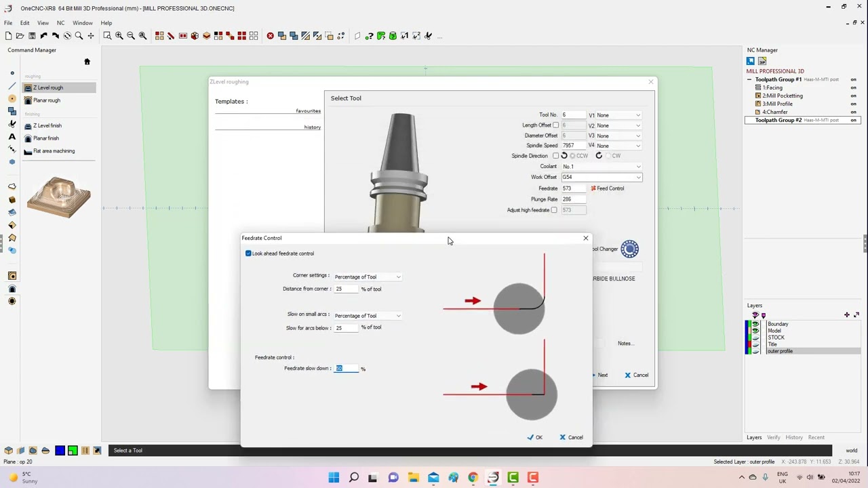Image resolution: width=868 pixels, height=488 pixels.
Task: Click the Boundary layer color swatch
Action: (x=750, y=324)
